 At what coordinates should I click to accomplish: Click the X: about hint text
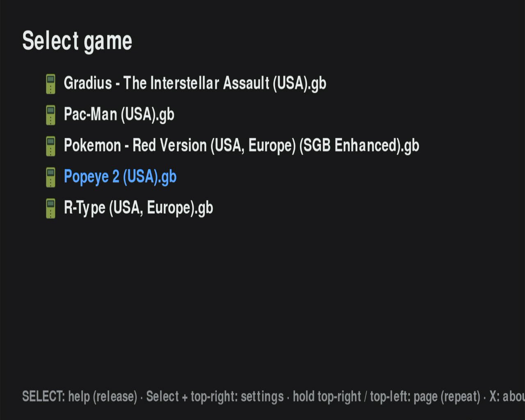pos(507,397)
